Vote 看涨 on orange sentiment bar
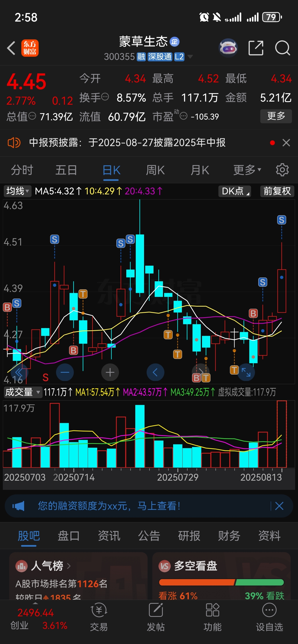This screenshot has height=644, width=298. pos(197,582)
